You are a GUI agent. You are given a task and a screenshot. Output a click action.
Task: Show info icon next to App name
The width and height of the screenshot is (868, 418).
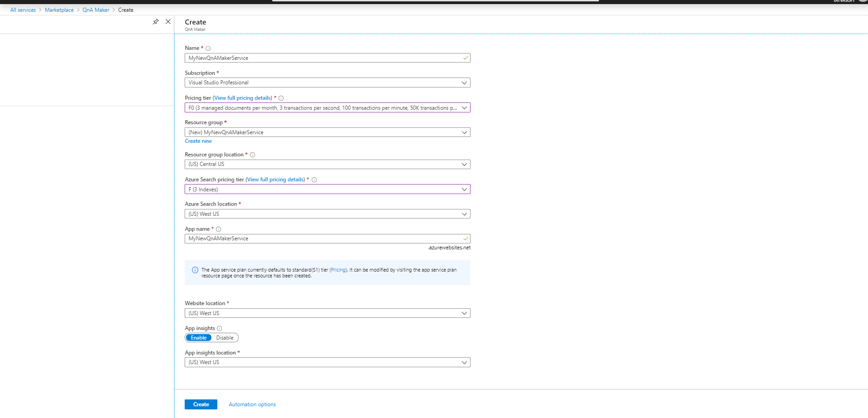[x=218, y=229]
